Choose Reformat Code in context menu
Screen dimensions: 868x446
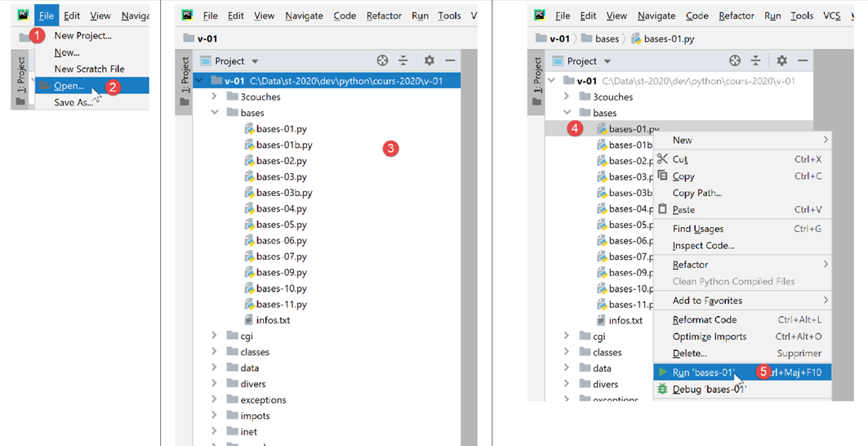point(704,320)
